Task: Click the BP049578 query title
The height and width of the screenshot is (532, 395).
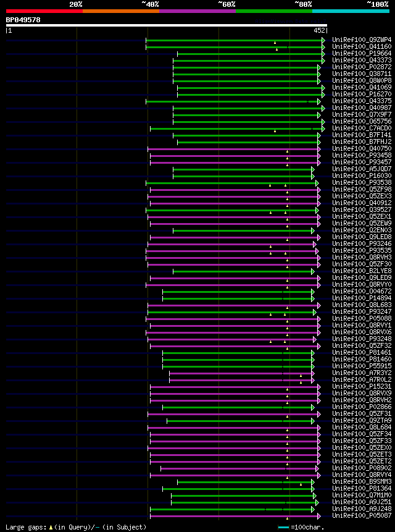Action: (23, 20)
